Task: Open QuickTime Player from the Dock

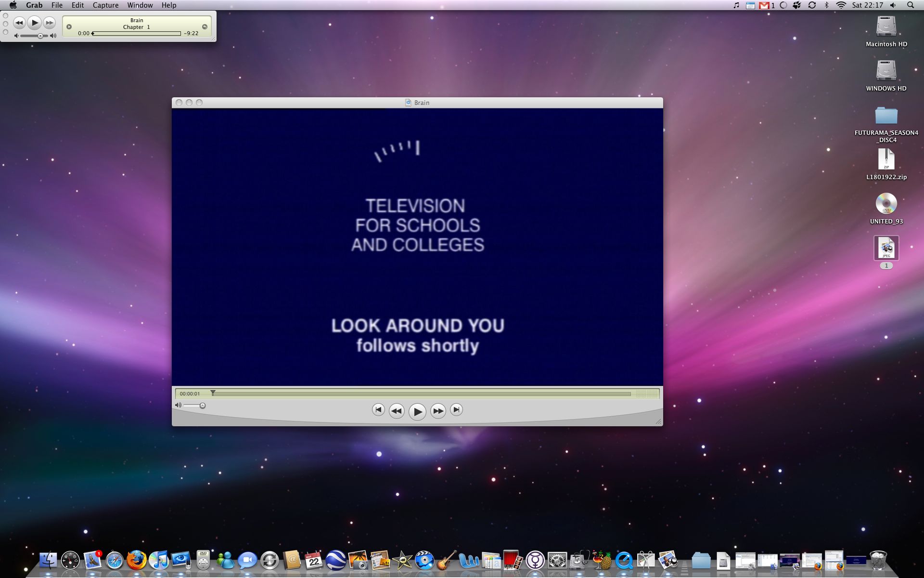Action: (x=624, y=560)
